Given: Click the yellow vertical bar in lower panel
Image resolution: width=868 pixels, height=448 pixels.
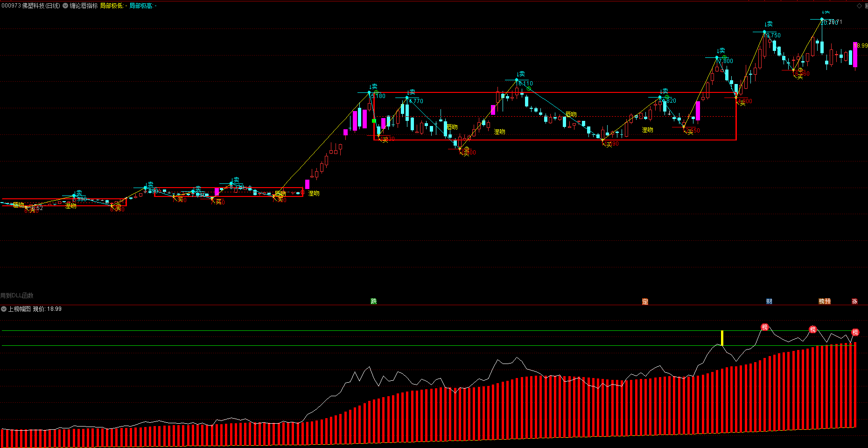Looking at the screenshot, I should (x=722, y=338).
